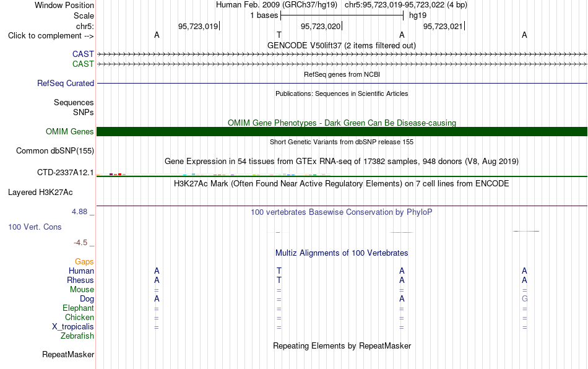Click the Human alignment row label
Screen dimensions: 588x369
81,271
